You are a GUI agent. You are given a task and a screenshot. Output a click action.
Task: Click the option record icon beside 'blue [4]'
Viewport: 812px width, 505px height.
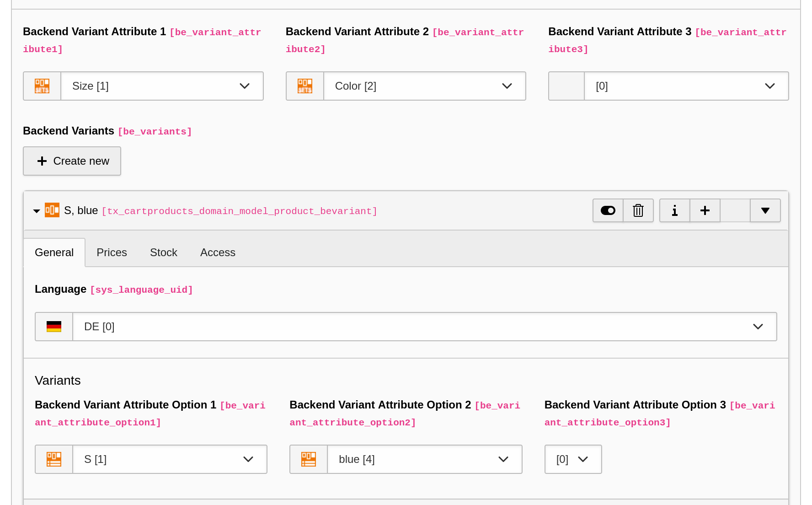coord(309,459)
